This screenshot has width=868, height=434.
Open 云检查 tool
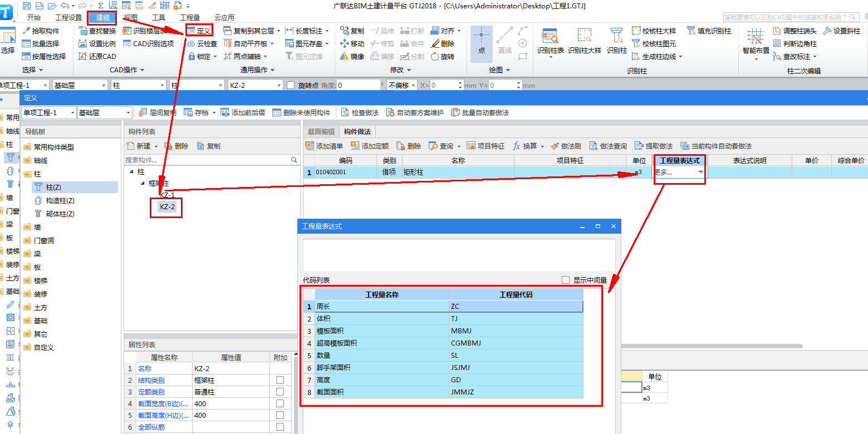202,43
